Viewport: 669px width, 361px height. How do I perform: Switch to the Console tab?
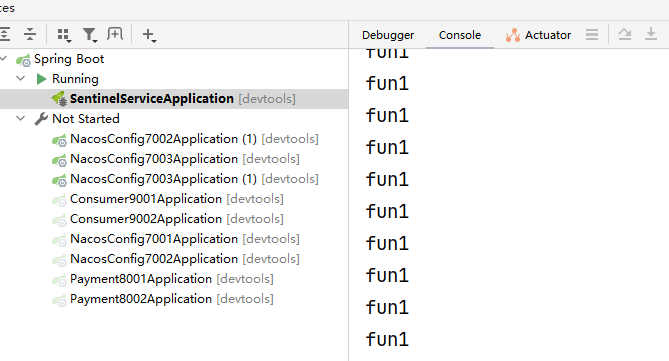pyautogui.click(x=460, y=35)
